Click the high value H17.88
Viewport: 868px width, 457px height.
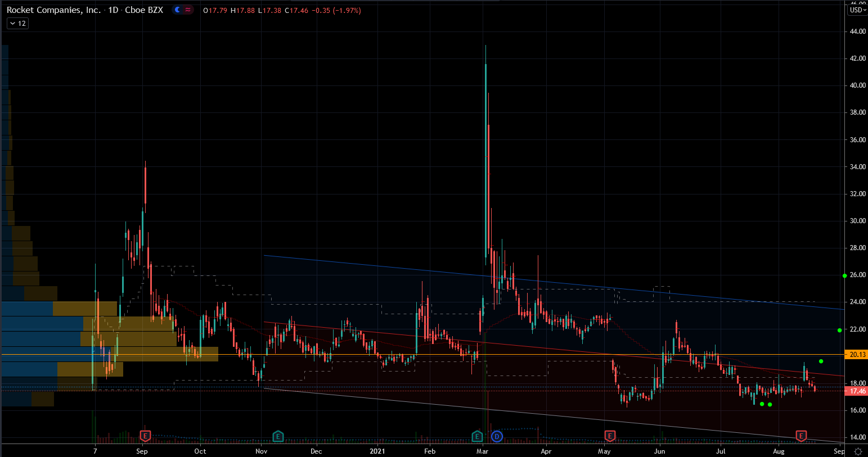[x=242, y=11]
